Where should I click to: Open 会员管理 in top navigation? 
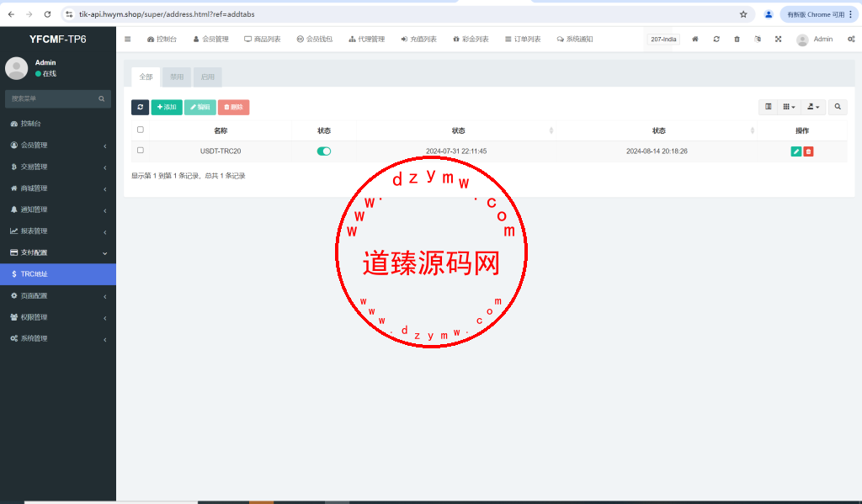210,39
